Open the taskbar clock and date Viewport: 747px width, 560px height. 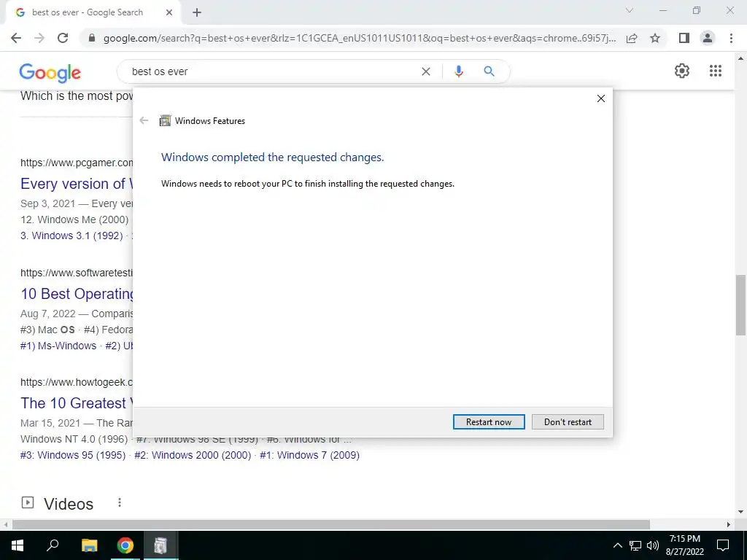(685, 545)
